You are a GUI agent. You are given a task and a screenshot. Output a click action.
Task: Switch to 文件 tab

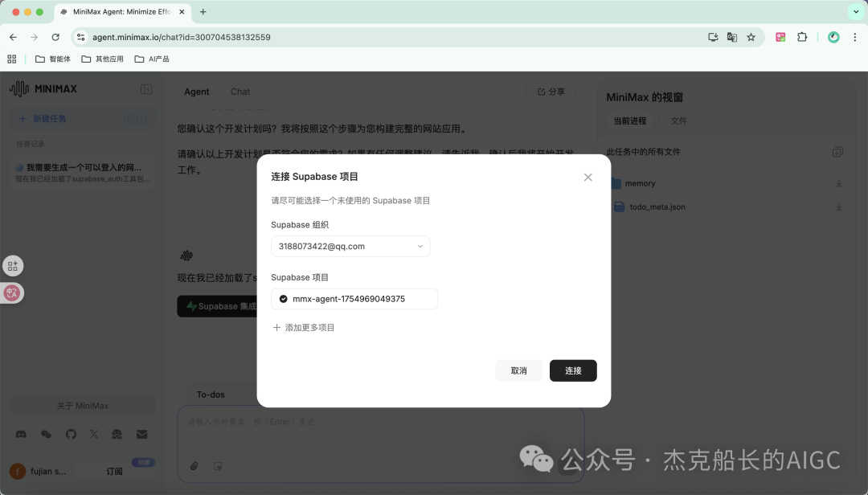coord(678,121)
